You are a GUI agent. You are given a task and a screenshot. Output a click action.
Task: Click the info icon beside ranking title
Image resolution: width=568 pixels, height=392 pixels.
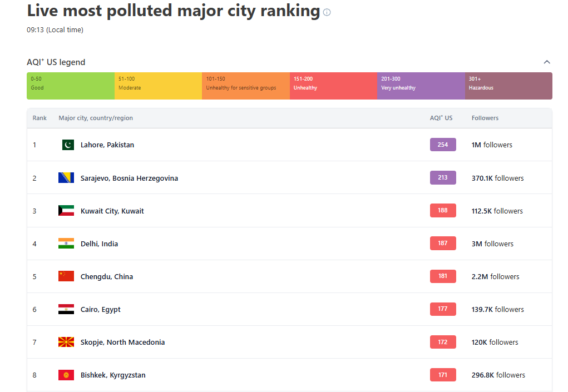327,12
